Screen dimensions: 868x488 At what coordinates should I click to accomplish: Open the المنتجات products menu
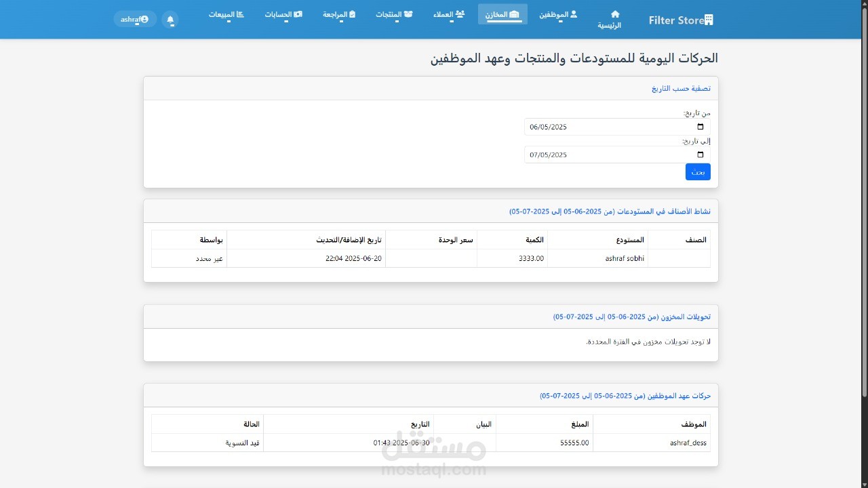coord(394,14)
